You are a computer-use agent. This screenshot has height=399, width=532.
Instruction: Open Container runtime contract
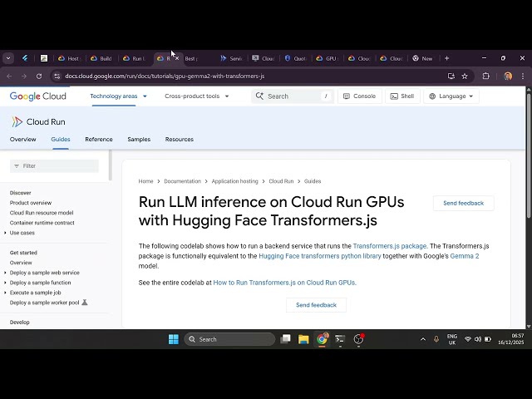click(42, 223)
